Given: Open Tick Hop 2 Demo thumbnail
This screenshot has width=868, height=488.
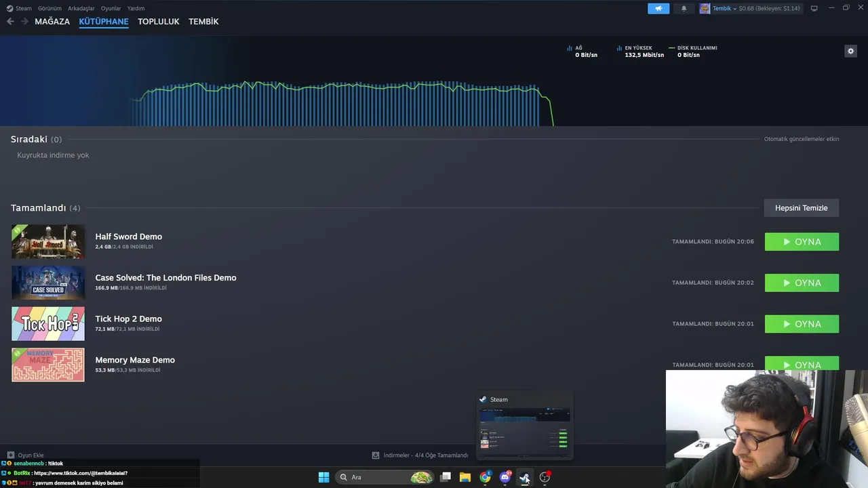Looking at the screenshot, I should 48,324.
